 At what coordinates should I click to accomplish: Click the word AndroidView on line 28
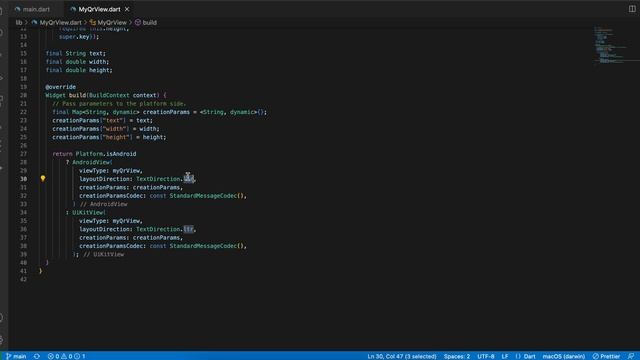[91, 162]
